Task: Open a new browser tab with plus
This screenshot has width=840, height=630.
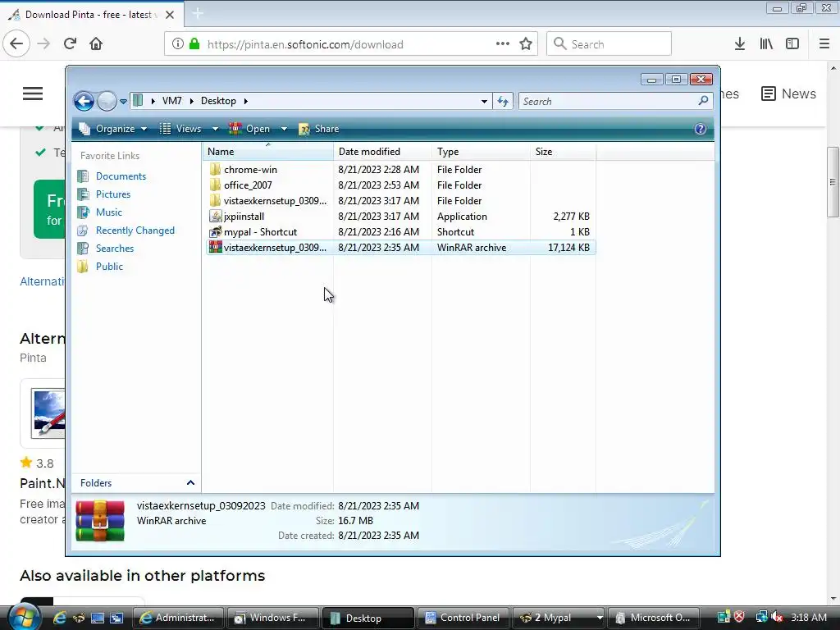Action: tap(198, 13)
